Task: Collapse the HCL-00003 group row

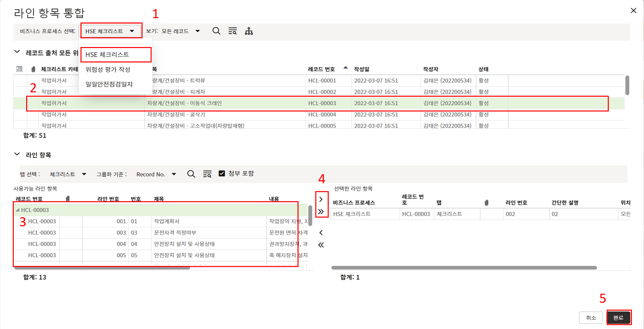Action: (17, 210)
